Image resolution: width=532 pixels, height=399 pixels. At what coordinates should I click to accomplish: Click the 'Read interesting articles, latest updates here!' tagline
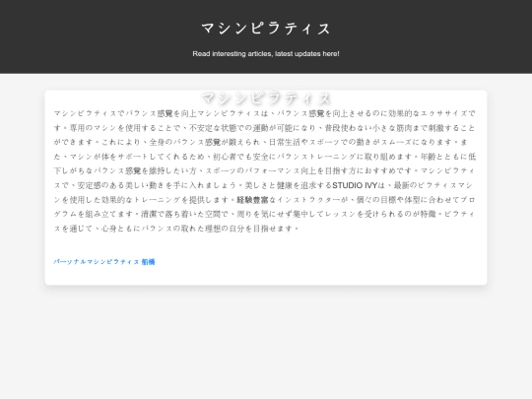pos(266,53)
